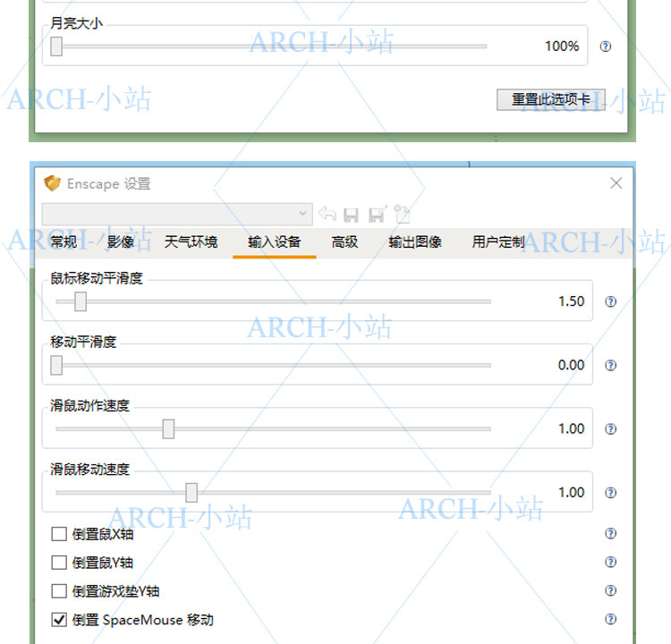
Task: Close the Enscape 设置 window
Action: click(x=616, y=183)
